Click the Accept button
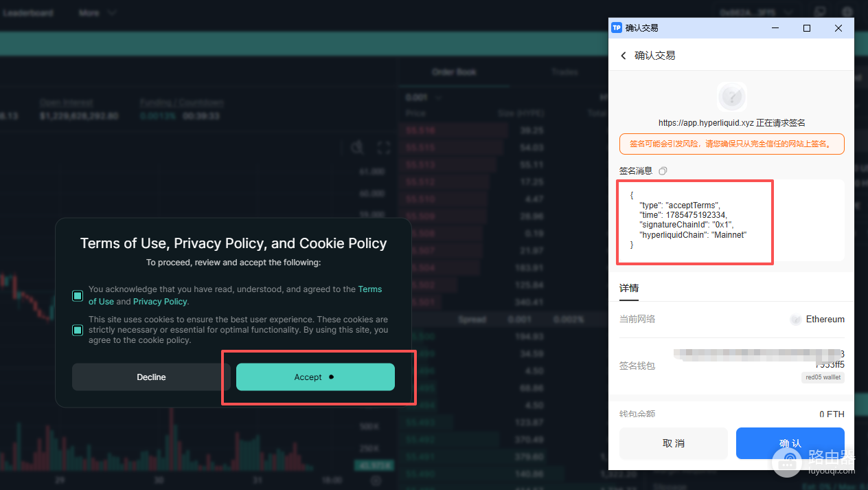The width and height of the screenshot is (868, 490). 315,377
